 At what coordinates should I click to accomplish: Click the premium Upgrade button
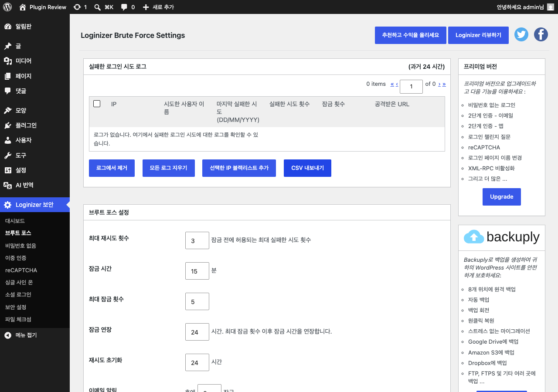pyautogui.click(x=502, y=197)
